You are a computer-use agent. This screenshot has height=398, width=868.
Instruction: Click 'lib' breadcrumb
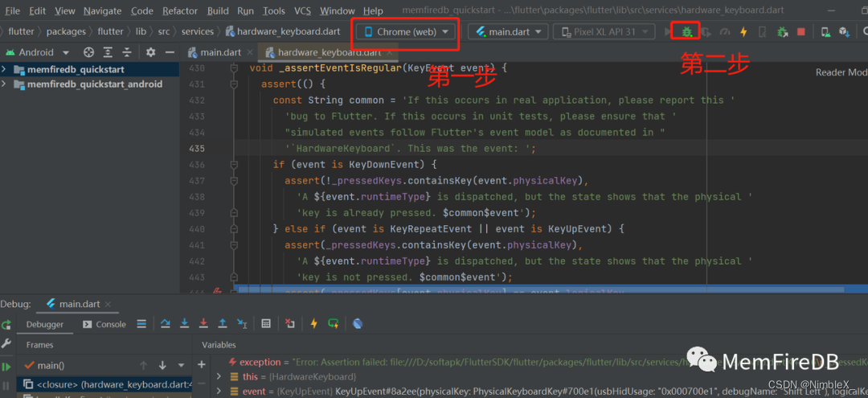(141, 31)
